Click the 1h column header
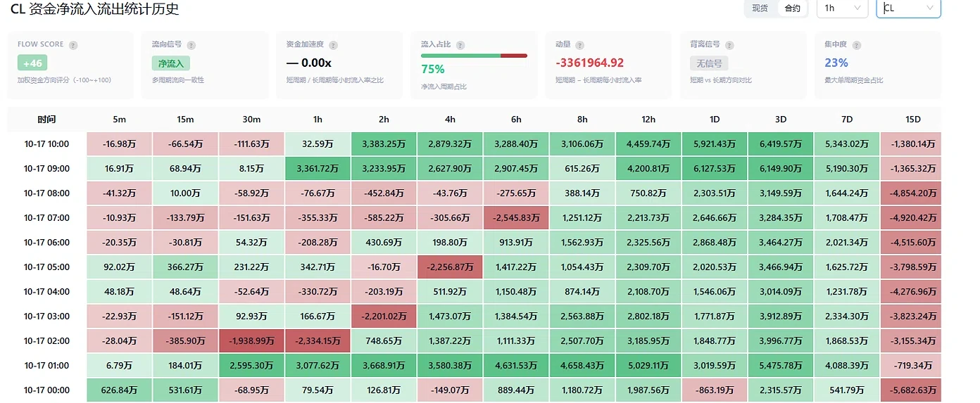Screen dimensions: 980x403 point(318,120)
